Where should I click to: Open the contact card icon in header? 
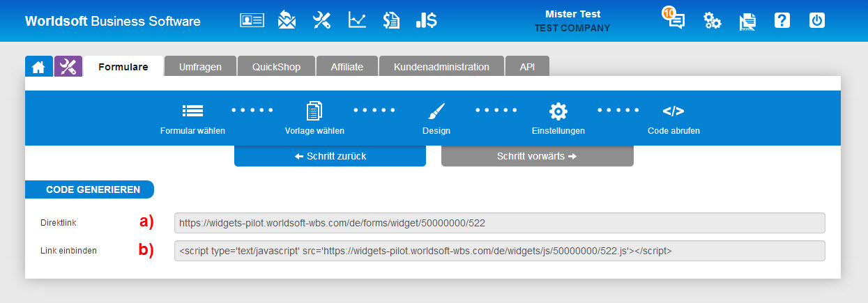(x=252, y=20)
